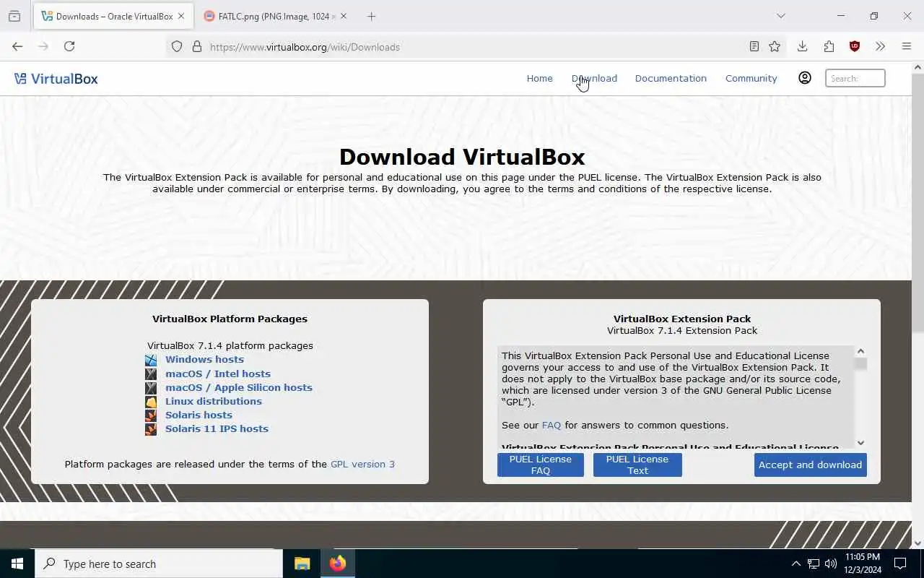The height and width of the screenshot is (578, 924).
Task: Click the PUEL License Text button
Action: (x=637, y=465)
